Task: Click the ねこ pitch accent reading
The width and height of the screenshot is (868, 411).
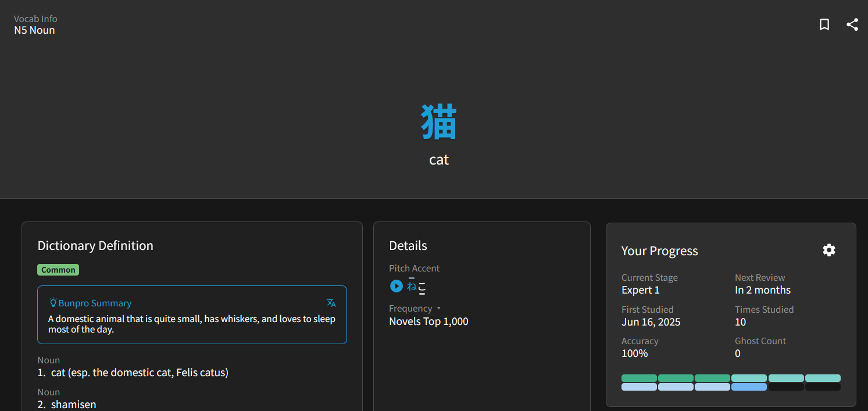Action: [417, 286]
